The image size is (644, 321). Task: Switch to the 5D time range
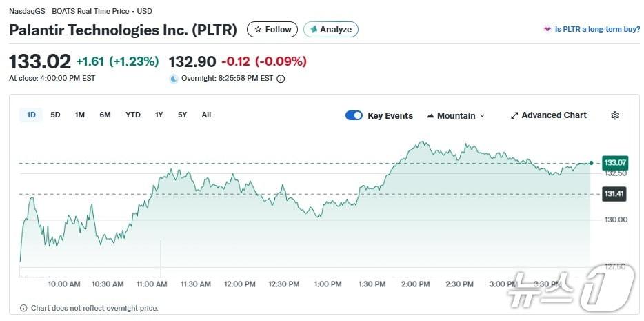pos(56,115)
